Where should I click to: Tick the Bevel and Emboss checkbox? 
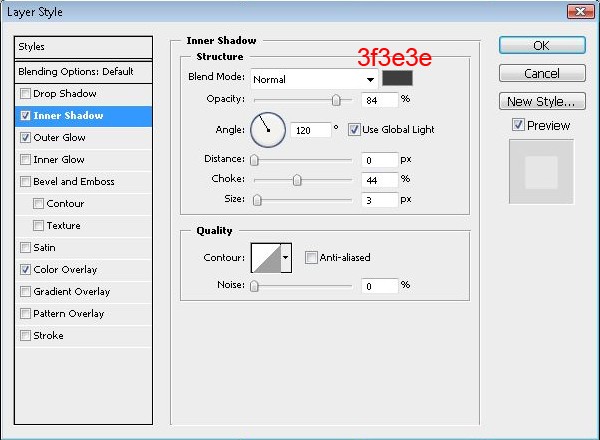click(25, 181)
